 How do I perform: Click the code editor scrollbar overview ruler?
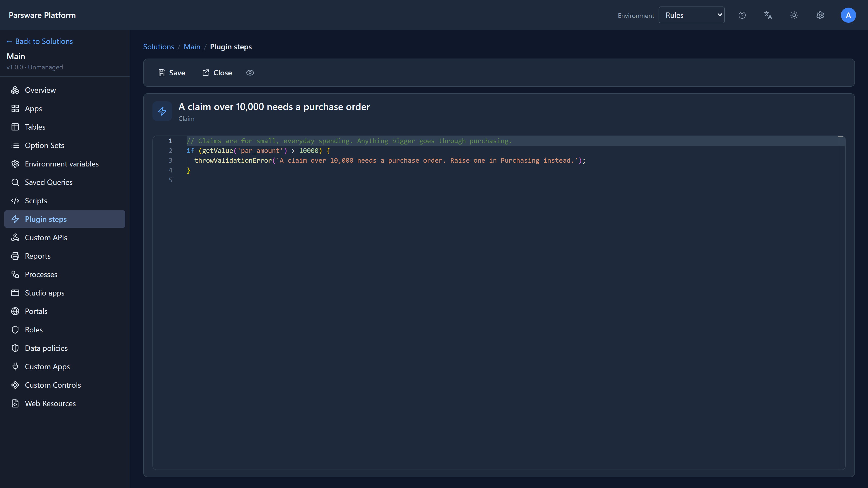pos(841,303)
